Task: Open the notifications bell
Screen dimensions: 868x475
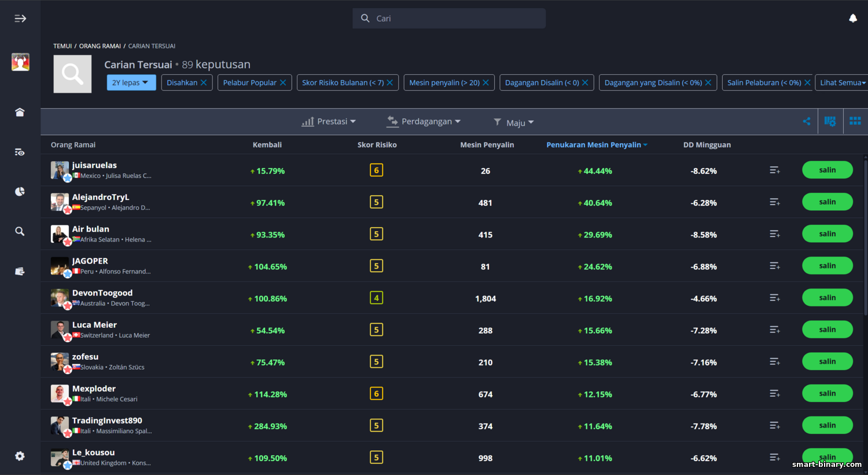Action: click(x=852, y=19)
